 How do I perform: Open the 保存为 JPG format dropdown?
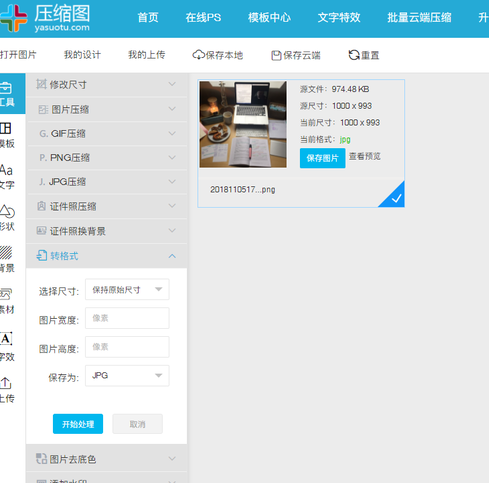click(127, 376)
